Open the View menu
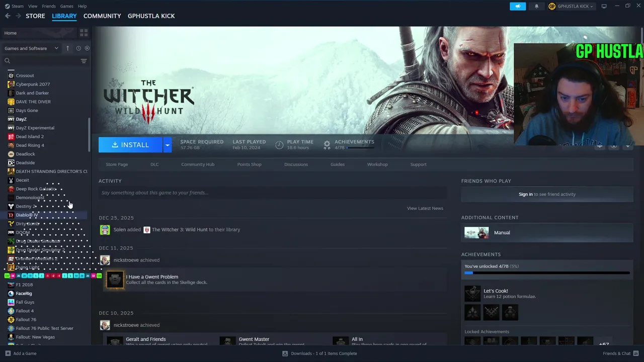This screenshot has width=644, height=362. click(33, 6)
